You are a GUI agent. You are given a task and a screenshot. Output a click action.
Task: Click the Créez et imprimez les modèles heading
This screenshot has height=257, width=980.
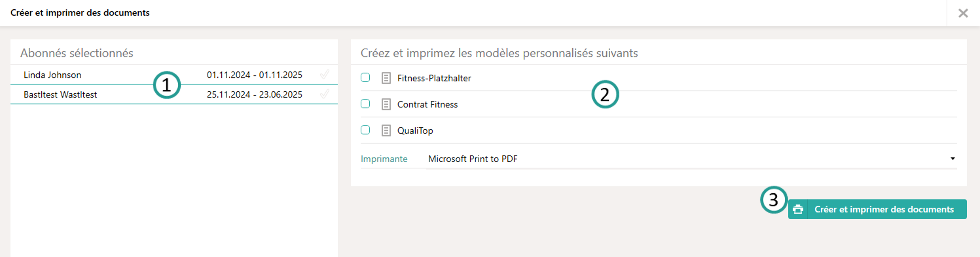(x=500, y=53)
